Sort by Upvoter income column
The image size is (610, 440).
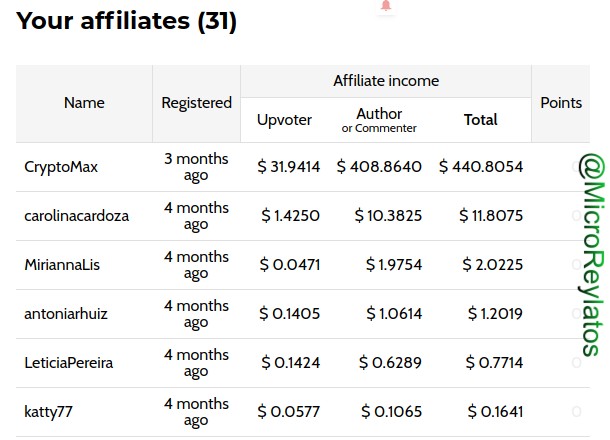284,120
